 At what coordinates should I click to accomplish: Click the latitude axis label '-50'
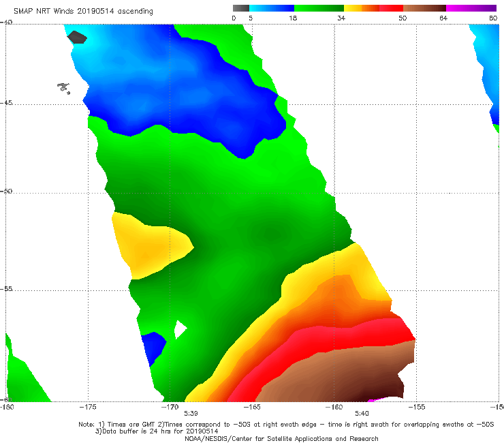6,191
